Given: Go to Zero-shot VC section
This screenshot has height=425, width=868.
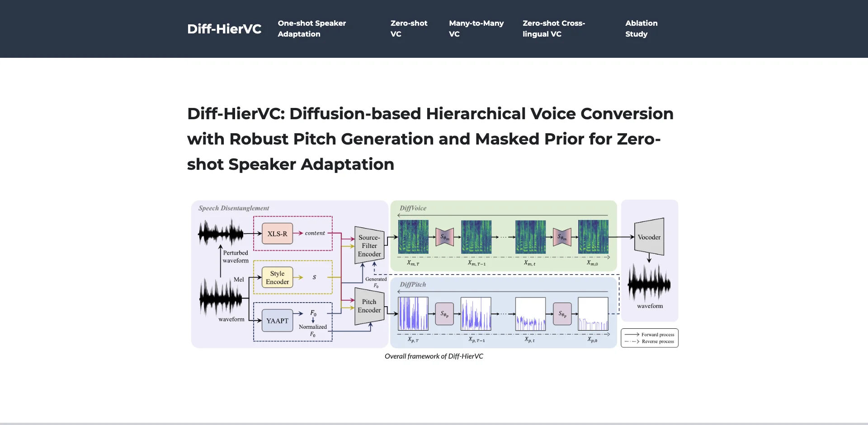Looking at the screenshot, I should click(409, 28).
